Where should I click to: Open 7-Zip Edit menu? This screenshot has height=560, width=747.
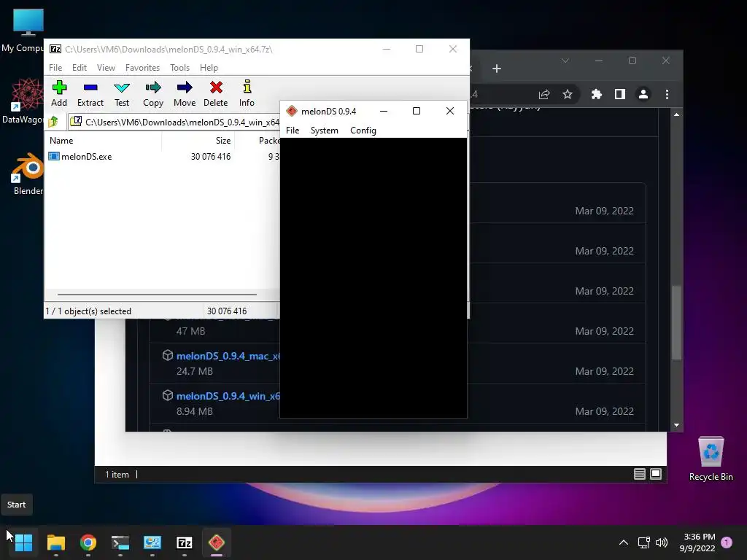(79, 68)
